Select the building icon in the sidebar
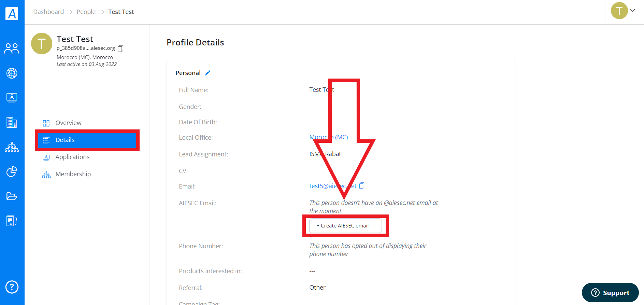The height and width of the screenshot is (305, 644). click(x=12, y=122)
